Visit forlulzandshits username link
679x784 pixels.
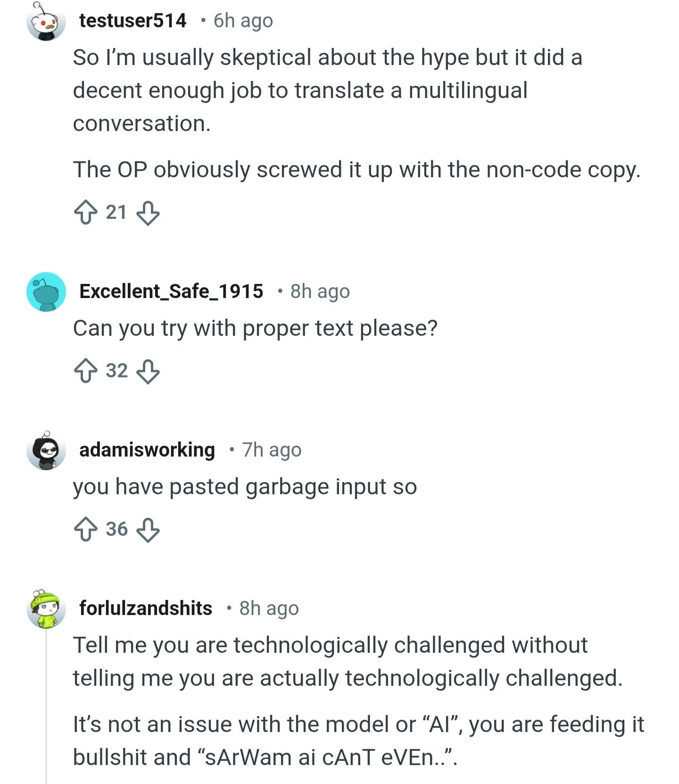[146, 608]
